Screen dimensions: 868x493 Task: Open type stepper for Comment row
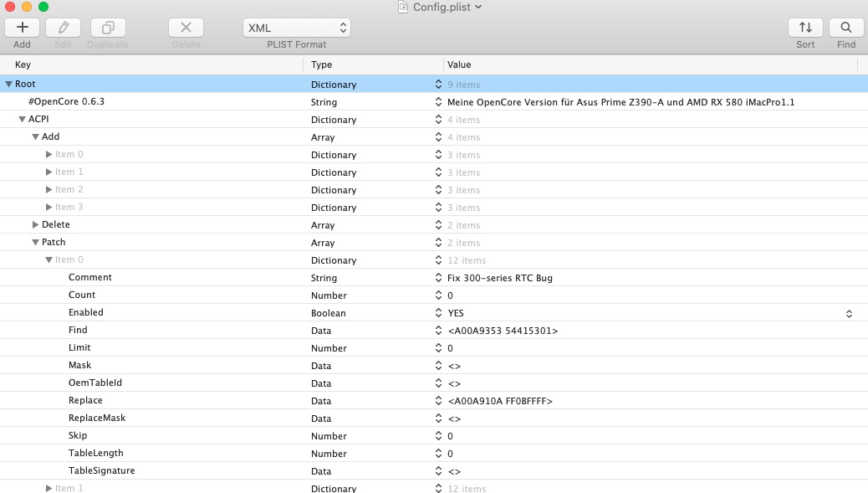438,278
